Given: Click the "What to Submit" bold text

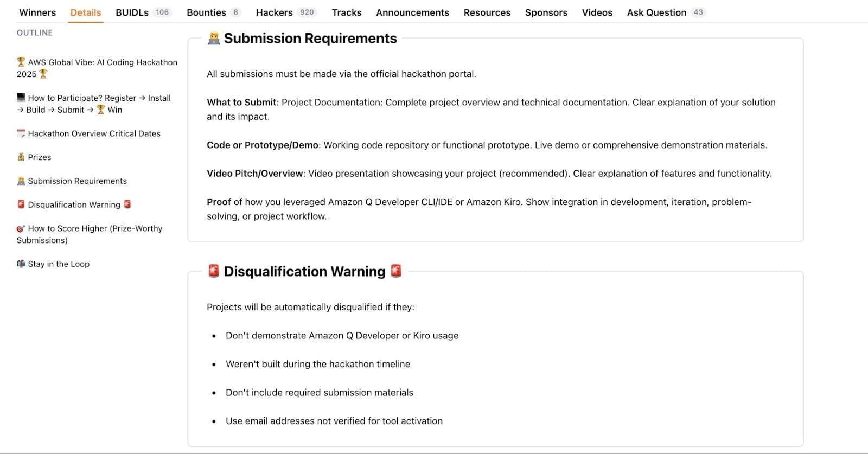Looking at the screenshot, I should click(x=242, y=103).
